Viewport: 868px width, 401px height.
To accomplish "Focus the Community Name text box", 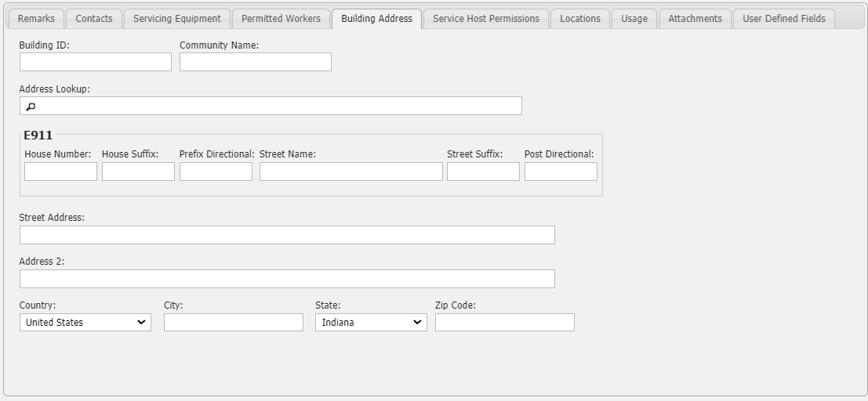I will pyautogui.click(x=255, y=62).
